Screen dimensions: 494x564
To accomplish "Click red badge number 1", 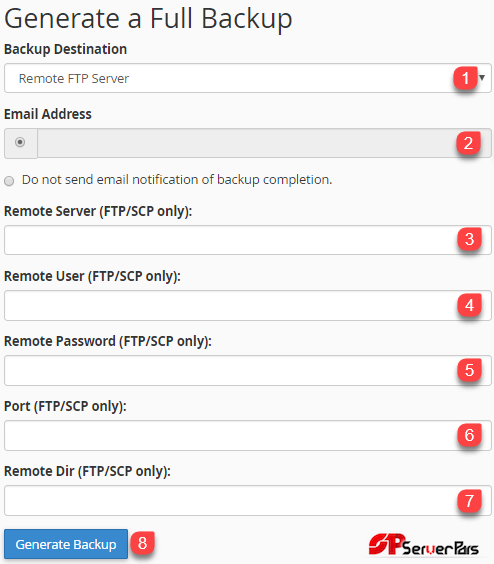I will tap(465, 78).
